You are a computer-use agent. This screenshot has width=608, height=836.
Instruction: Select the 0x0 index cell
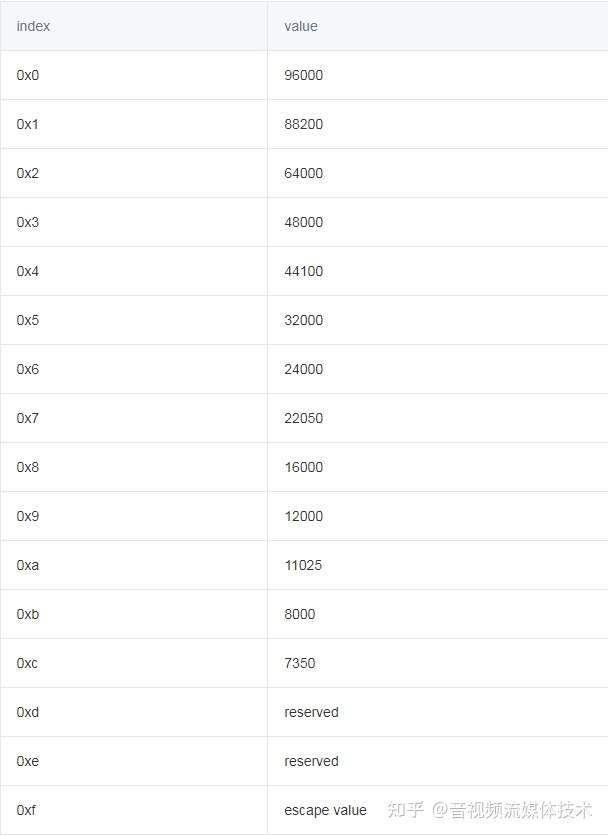click(28, 75)
